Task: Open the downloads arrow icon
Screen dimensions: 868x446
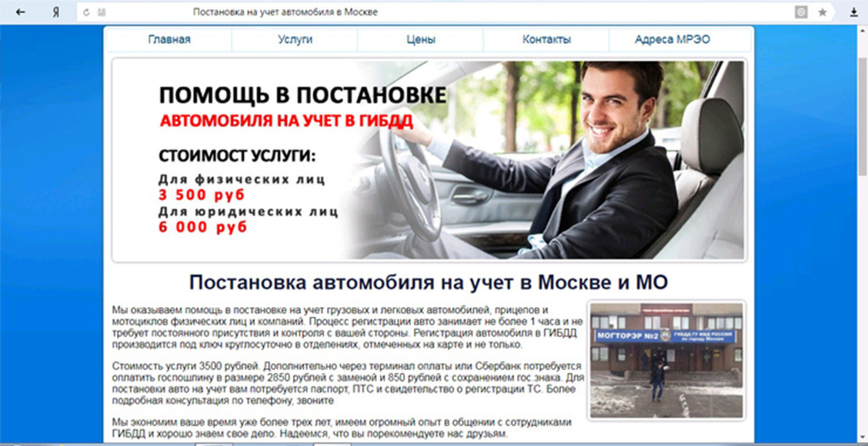Action: coord(853,12)
